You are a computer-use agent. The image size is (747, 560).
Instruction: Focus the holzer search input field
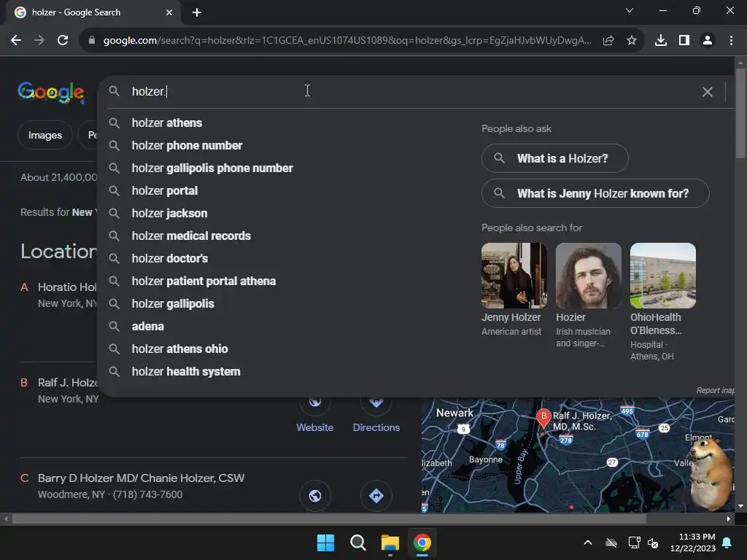click(x=410, y=91)
